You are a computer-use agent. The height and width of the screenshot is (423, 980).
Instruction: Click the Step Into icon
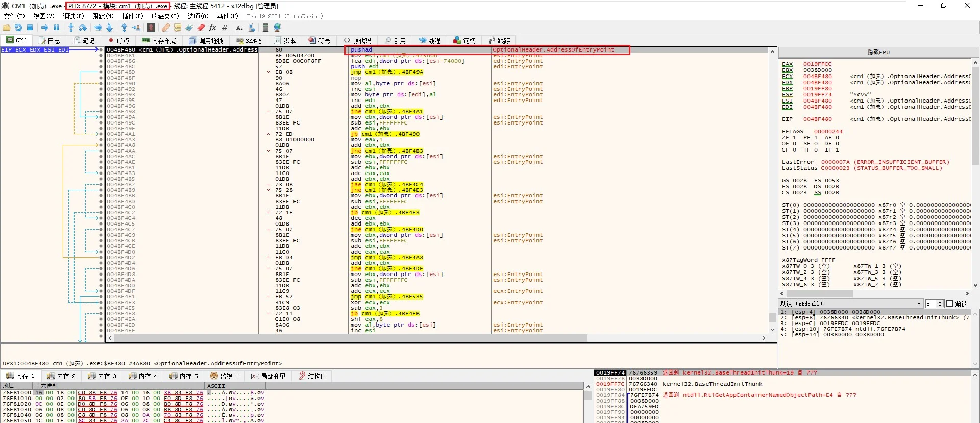71,28
